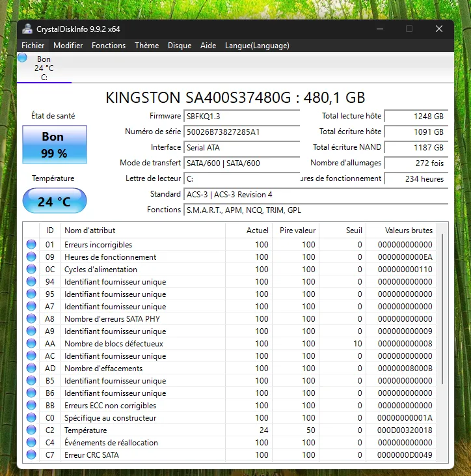Click status orb for Température attribute row
The image size is (471, 476).
pyautogui.click(x=31, y=430)
